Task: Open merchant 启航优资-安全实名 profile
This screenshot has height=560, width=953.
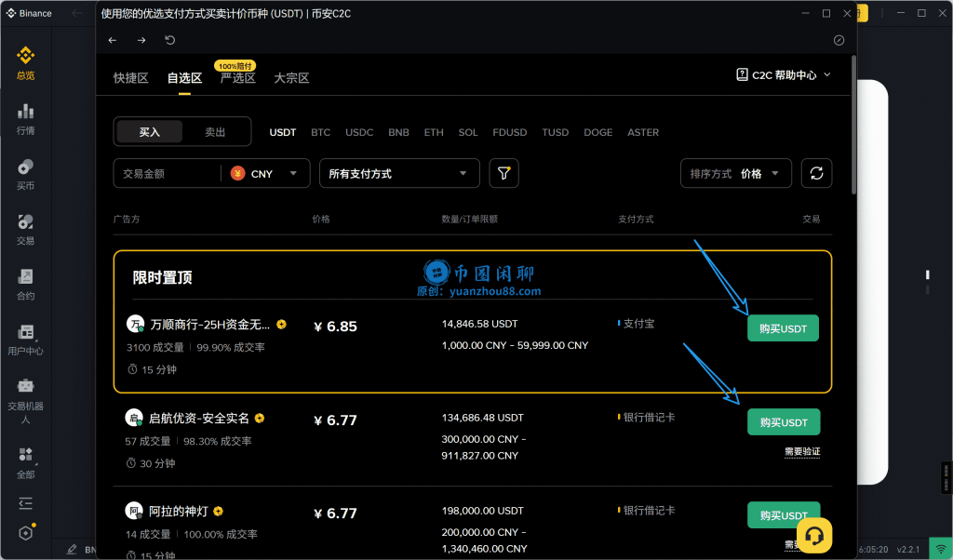Action: [x=199, y=419]
